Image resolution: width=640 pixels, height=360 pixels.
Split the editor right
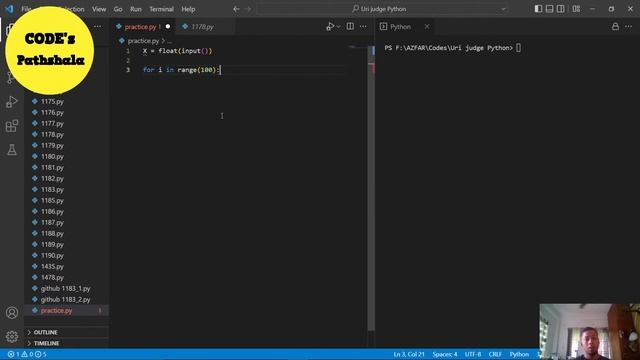(350, 27)
